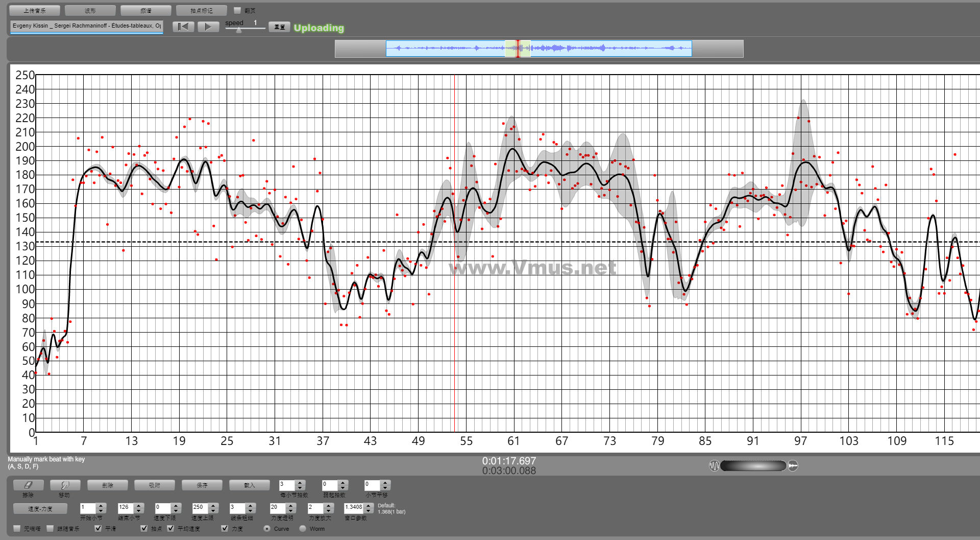980x540 pixels.
Task: Open the 拍点标记 beat marking view
Action: [202, 10]
